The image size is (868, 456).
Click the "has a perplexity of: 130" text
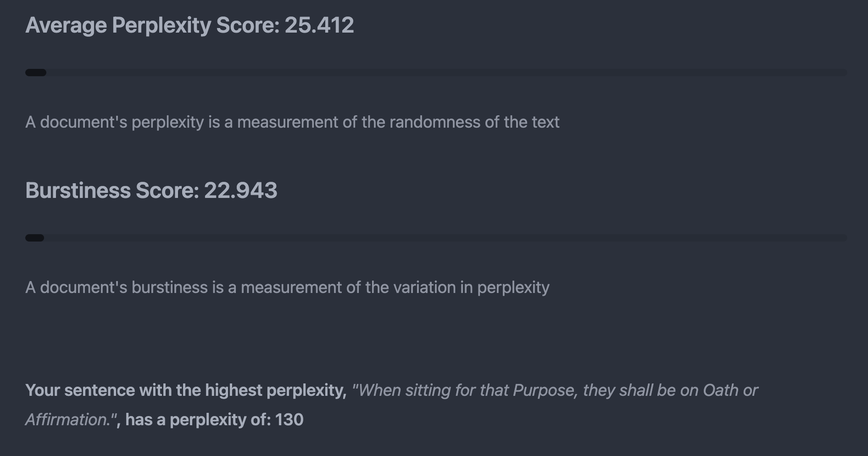click(x=214, y=420)
